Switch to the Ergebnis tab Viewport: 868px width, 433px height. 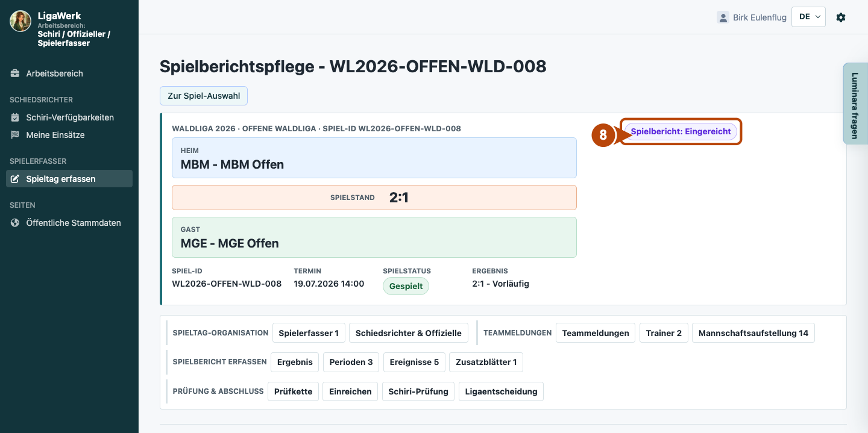click(295, 362)
